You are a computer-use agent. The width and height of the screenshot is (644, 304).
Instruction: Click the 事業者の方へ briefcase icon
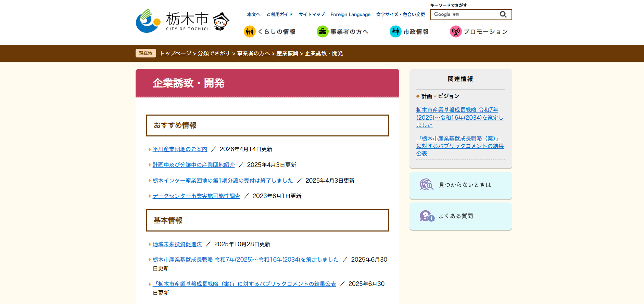pos(323,31)
